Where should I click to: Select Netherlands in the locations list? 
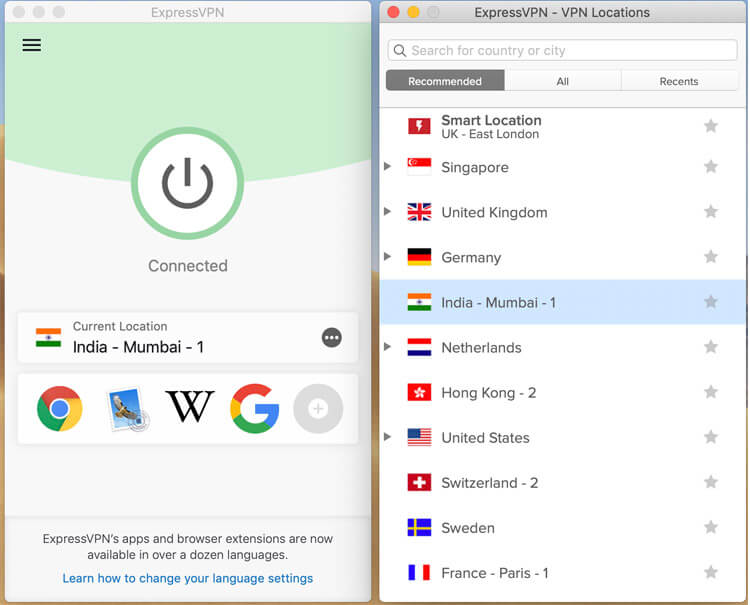pyautogui.click(x=562, y=347)
